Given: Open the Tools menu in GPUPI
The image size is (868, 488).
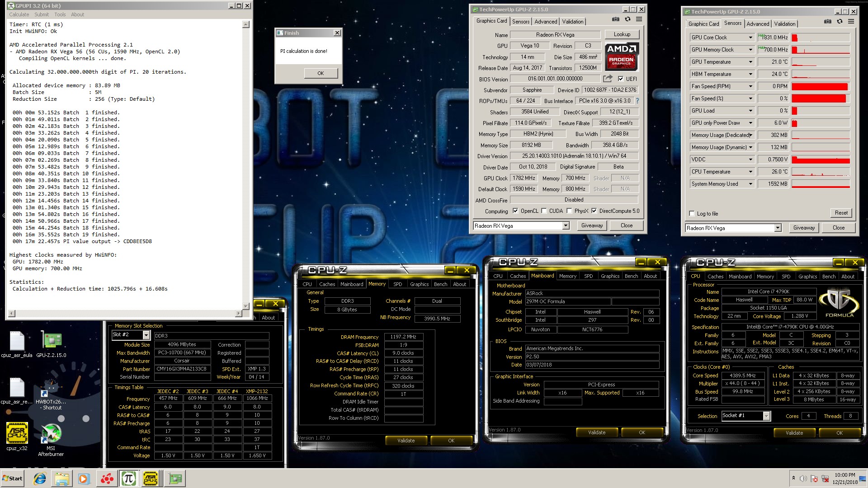Looking at the screenshot, I should click(60, 14).
